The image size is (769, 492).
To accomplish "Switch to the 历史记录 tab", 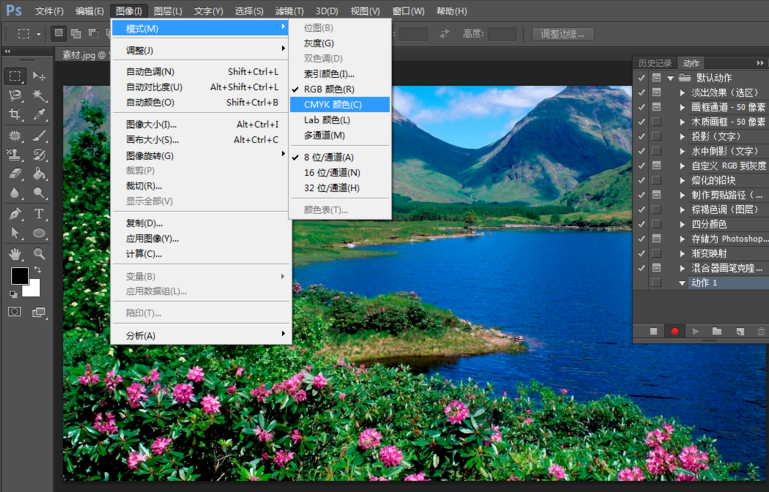I will (x=656, y=62).
